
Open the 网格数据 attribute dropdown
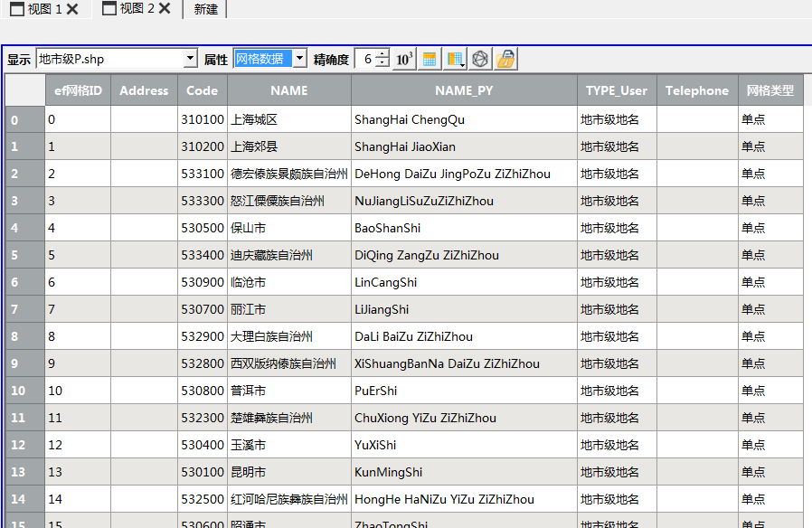(x=299, y=60)
